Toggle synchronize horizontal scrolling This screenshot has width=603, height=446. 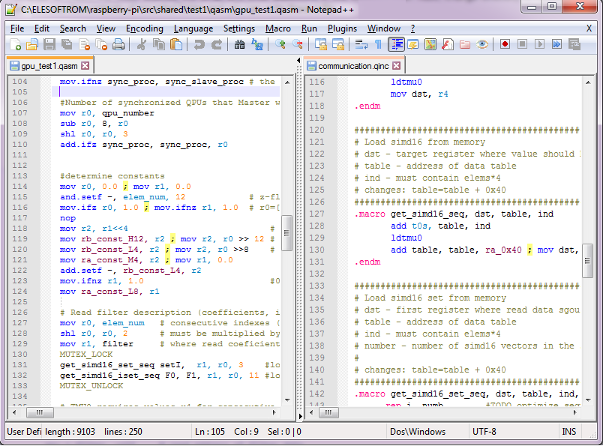(x=338, y=45)
